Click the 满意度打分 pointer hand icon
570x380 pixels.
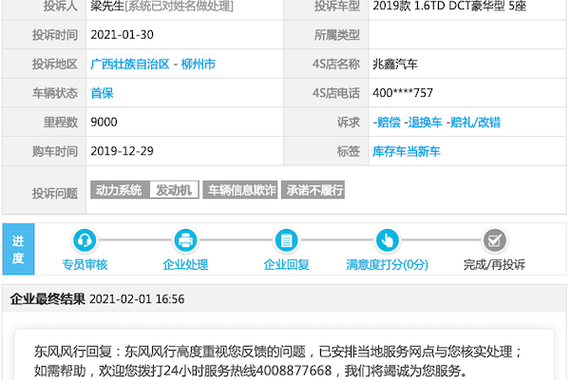[387, 240]
